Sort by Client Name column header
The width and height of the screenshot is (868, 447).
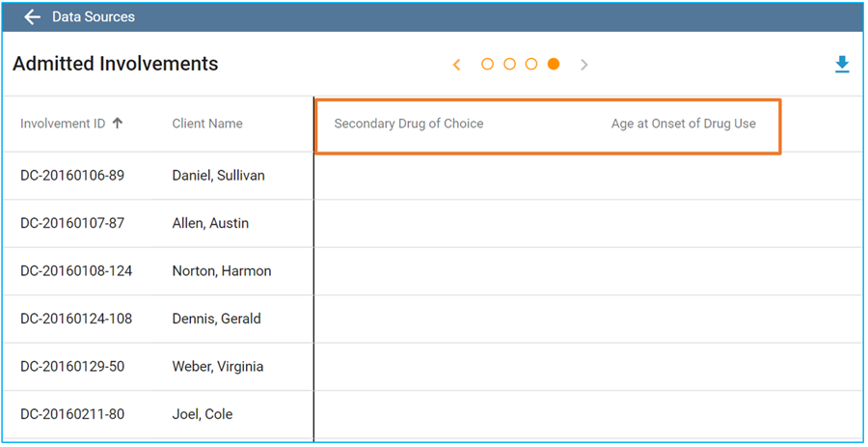[207, 124]
